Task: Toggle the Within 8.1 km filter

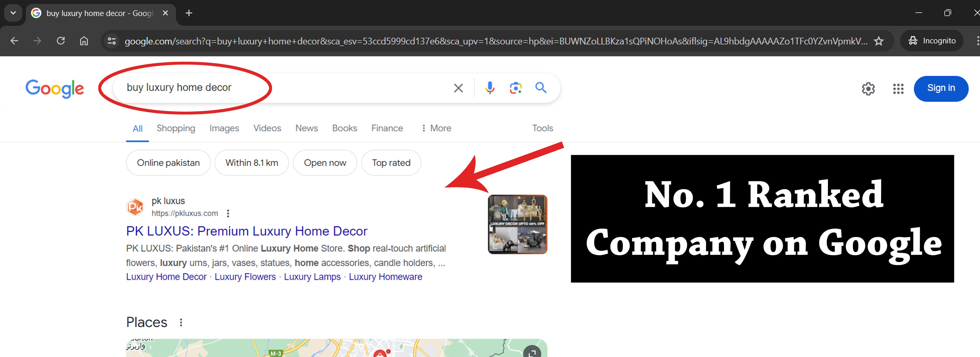Action: click(251, 163)
